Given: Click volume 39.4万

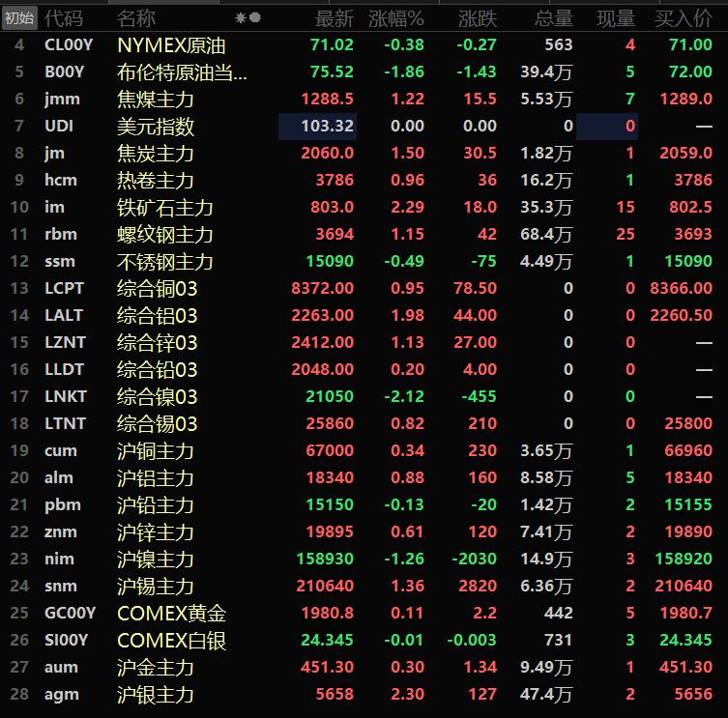Looking at the screenshot, I should (546, 72).
